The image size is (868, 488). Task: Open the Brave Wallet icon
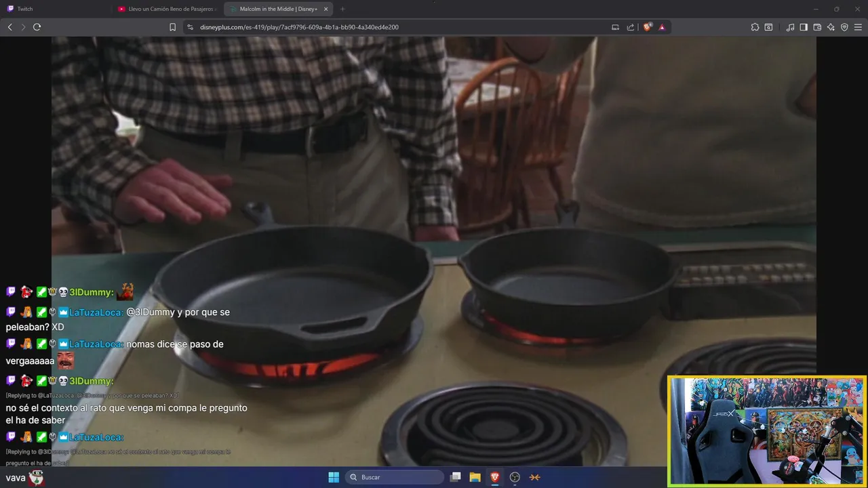coord(817,27)
